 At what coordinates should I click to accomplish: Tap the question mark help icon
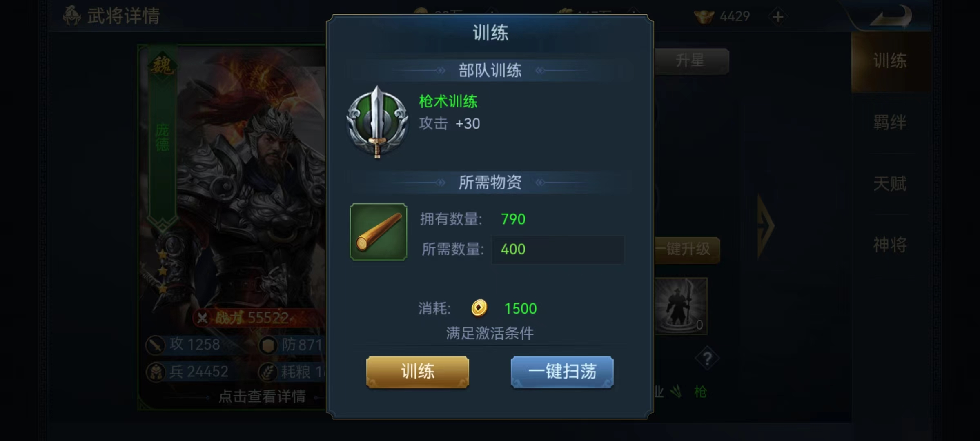(707, 359)
